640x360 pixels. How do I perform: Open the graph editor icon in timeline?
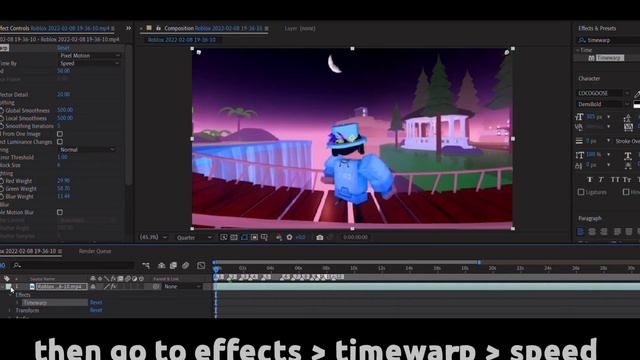pyautogui.click(x=201, y=265)
